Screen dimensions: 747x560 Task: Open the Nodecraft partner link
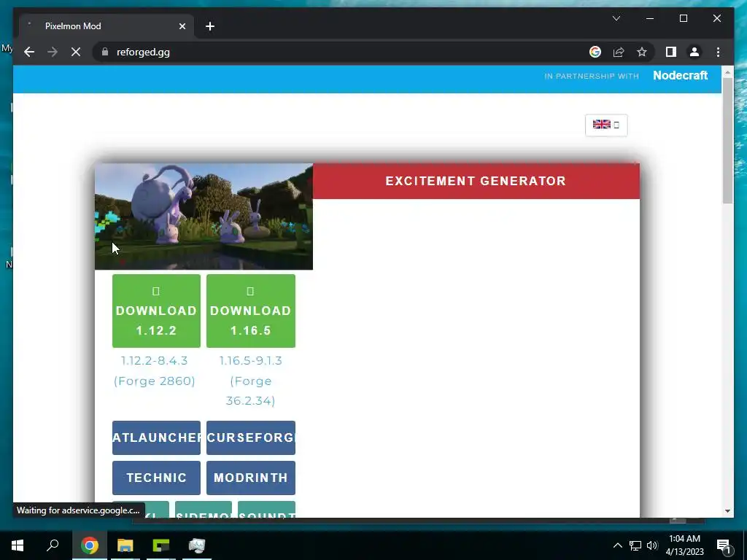tap(681, 75)
